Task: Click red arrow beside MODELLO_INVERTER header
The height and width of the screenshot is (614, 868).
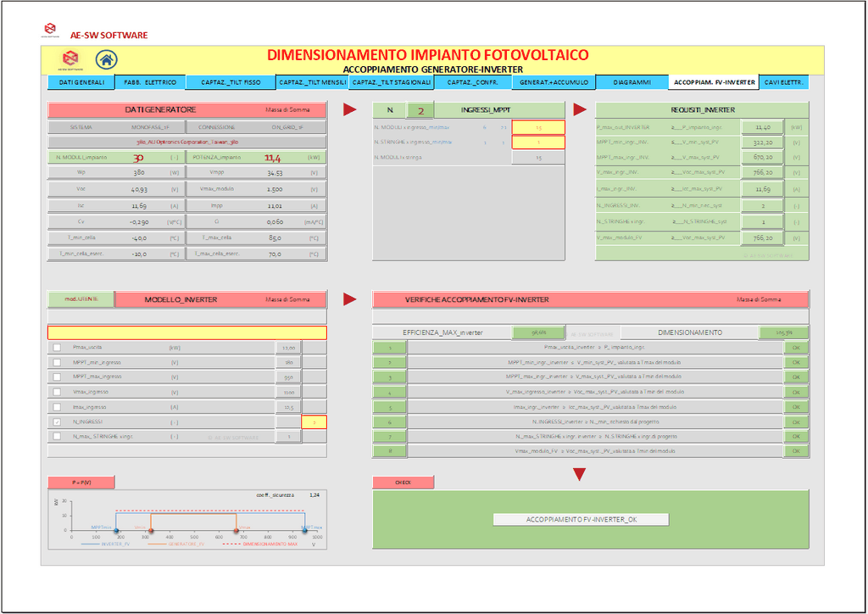Action: (x=349, y=299)
